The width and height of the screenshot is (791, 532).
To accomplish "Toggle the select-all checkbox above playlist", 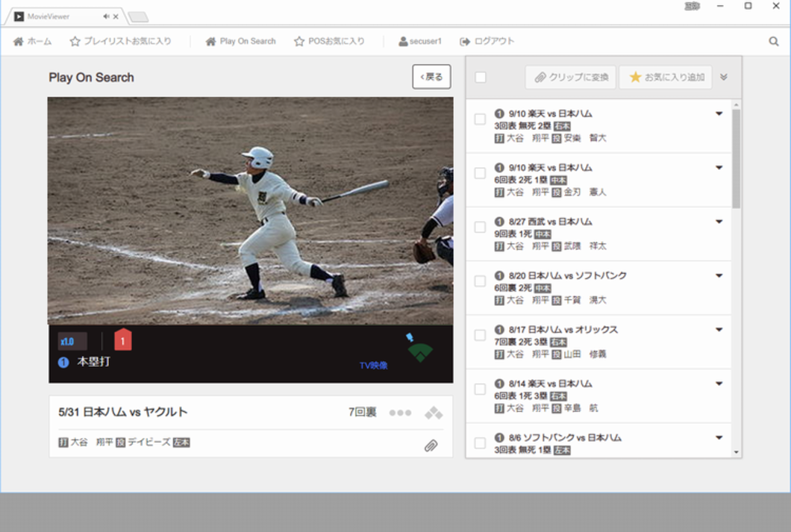I will coord(481,77).
